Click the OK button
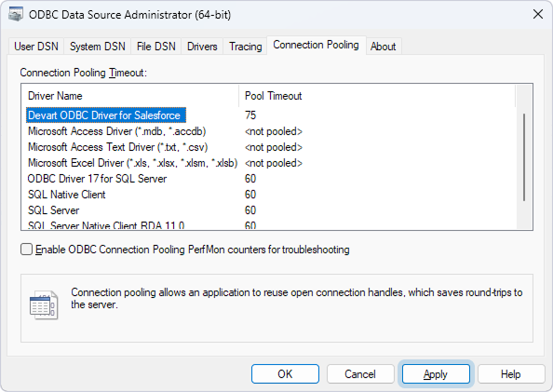553x392 pixels. pos(285,373)
